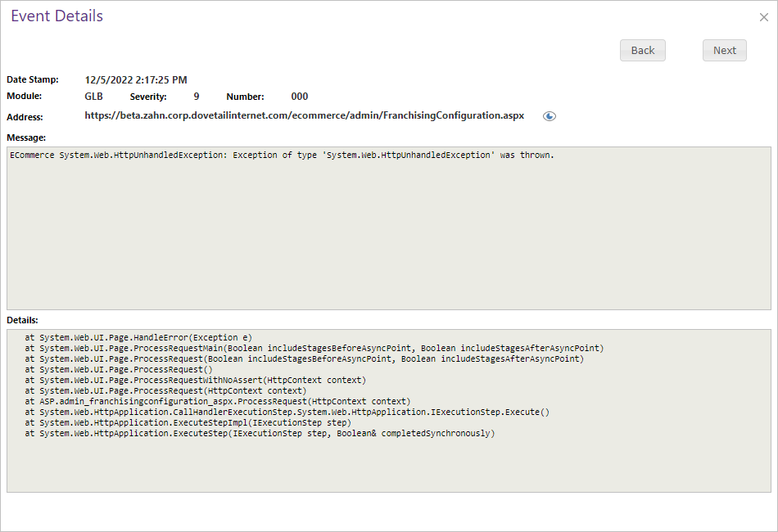The height and width of the screenshot is (532, 778).
Task: Click the Message section label
Action: pos(26,138)
